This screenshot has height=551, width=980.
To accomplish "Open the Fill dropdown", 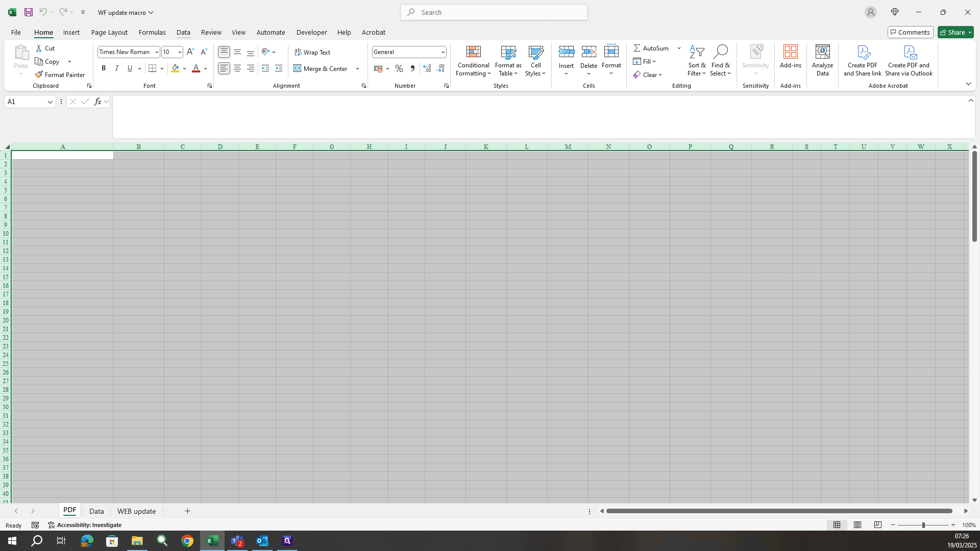I will 644,61.
